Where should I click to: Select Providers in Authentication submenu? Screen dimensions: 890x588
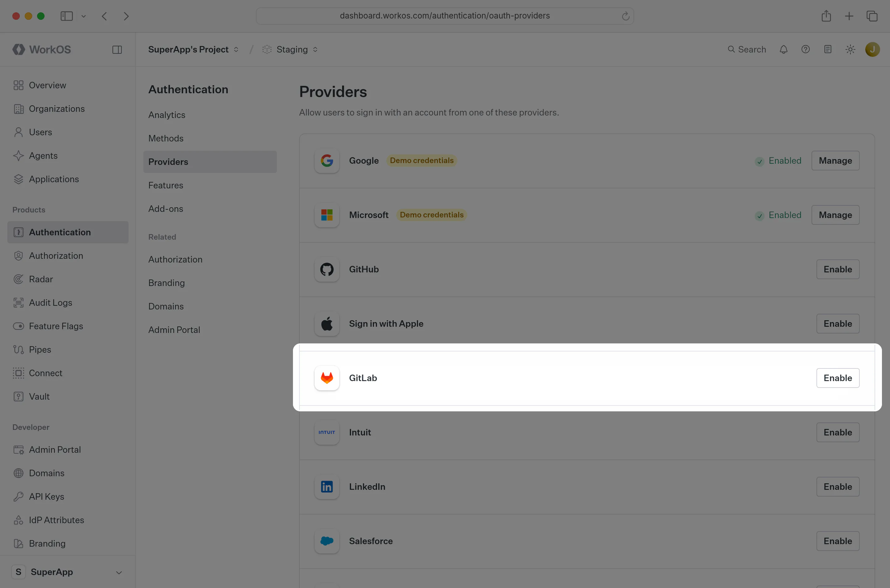(210, 162)
